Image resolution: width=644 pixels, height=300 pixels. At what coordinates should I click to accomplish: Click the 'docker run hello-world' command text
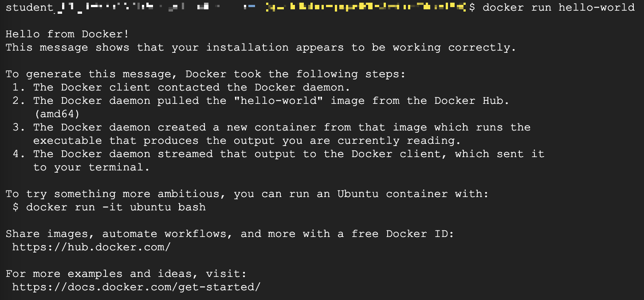(558, 8)
